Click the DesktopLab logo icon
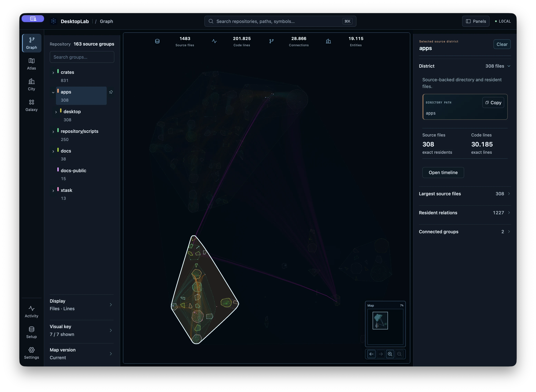 (x=54, y=21)
